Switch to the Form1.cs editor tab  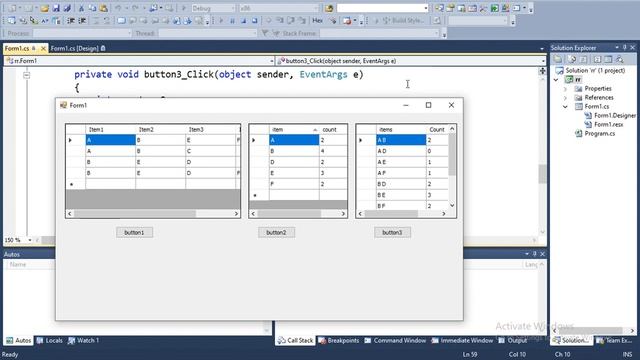point(17,48)
